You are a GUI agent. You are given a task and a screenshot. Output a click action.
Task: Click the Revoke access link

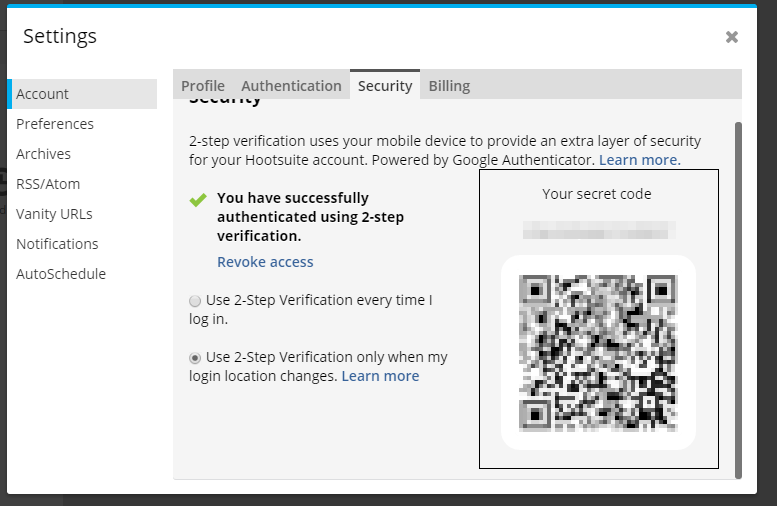pyautogui.click(x=265, y=262)
